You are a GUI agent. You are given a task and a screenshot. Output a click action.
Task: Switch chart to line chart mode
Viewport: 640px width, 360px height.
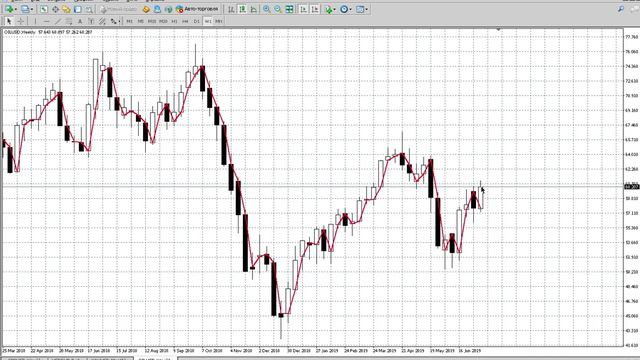pyautogui.click(x=253, y=9)
